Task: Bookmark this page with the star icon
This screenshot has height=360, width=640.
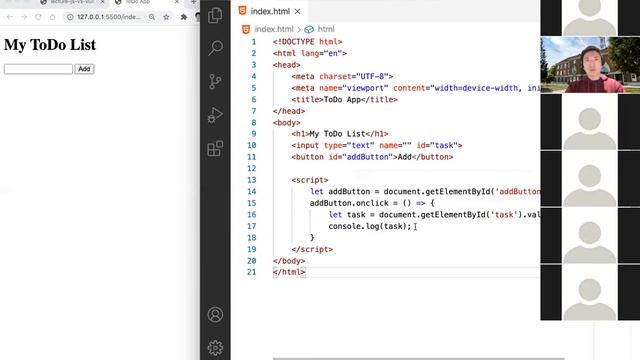Action: pos(166,17)
